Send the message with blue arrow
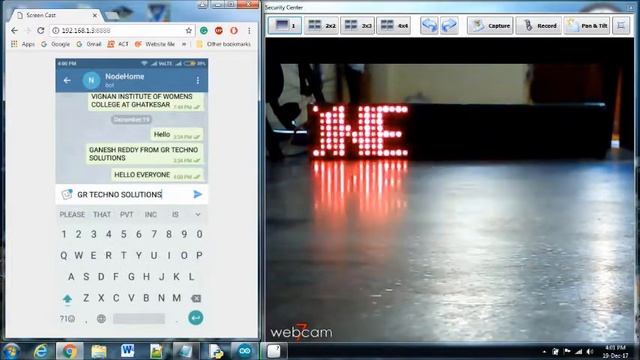Screen dimensions: 640x360 point(198,194)
